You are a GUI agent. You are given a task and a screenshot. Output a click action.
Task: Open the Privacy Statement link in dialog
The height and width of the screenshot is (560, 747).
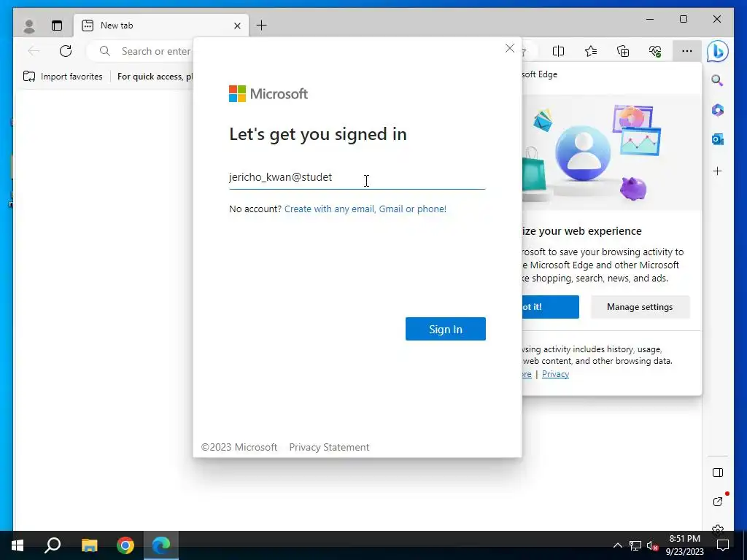pos(329,447)
